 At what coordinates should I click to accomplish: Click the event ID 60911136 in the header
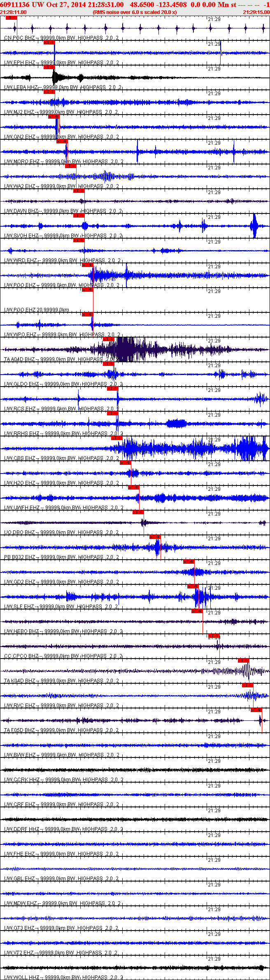coord(15,5)
